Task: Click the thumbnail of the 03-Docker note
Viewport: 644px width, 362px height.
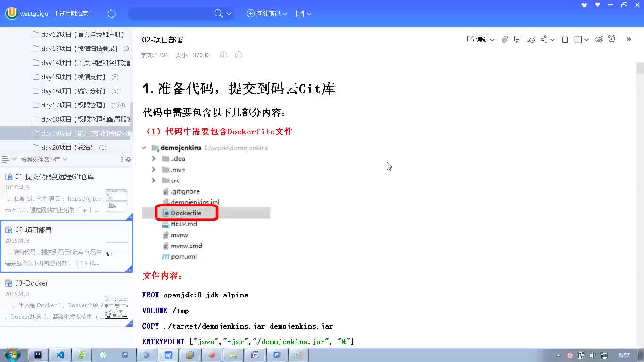Action: tap(116, 307)
